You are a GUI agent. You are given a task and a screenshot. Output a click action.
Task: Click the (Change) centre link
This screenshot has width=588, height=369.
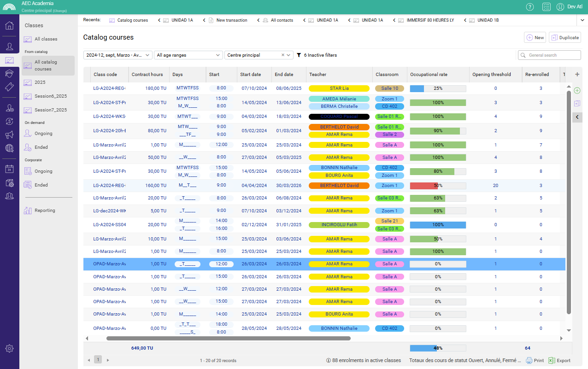(59, 11)
